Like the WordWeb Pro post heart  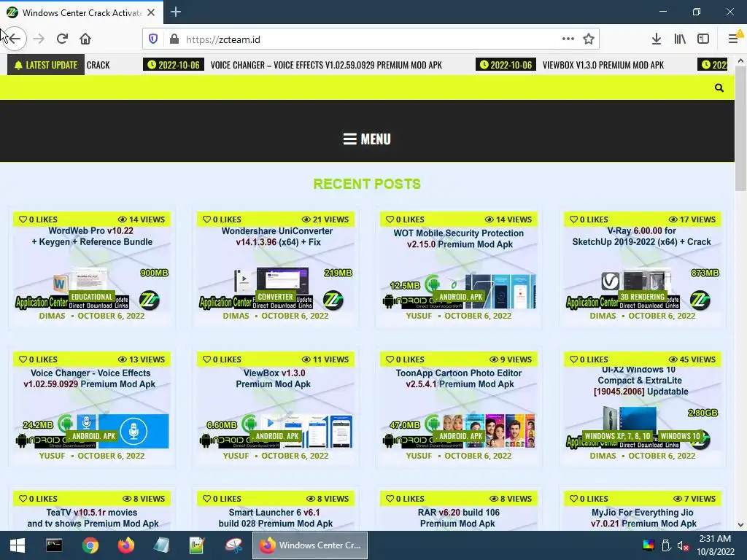point(23,219)
